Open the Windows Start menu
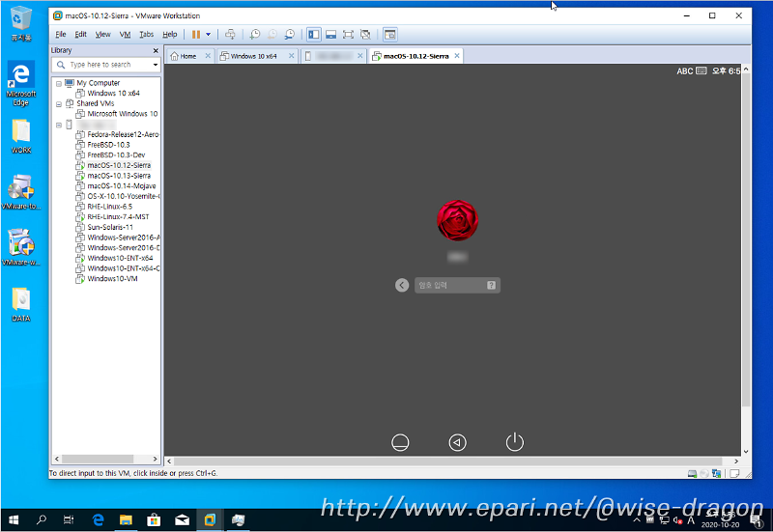 click(x=14, y=519)
